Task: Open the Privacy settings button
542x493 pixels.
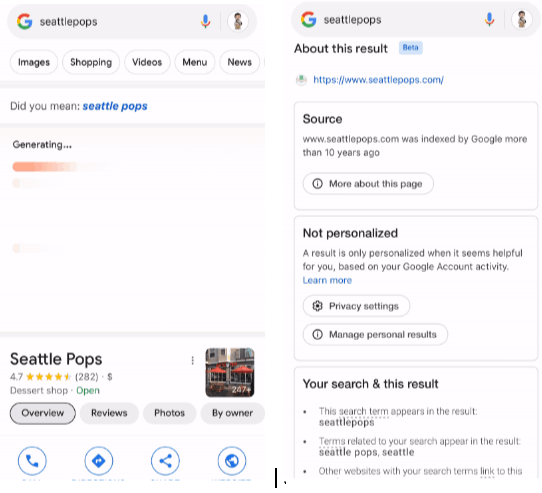Action: [356, 306]
